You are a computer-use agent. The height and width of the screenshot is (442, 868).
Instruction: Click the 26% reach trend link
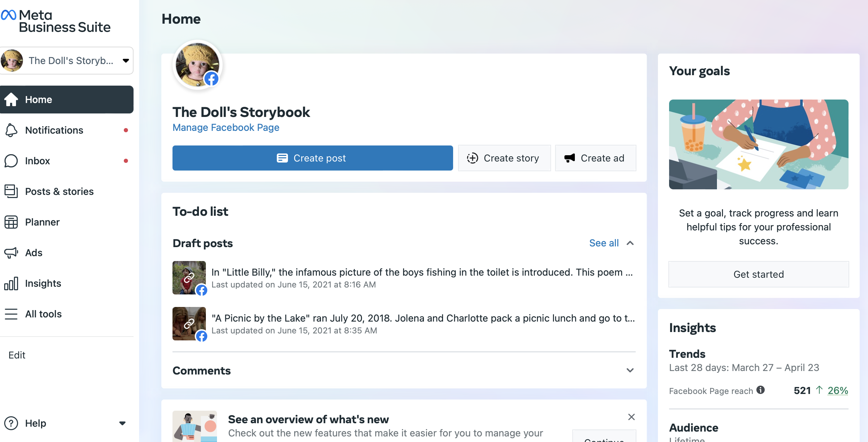[x=838, y=390]
